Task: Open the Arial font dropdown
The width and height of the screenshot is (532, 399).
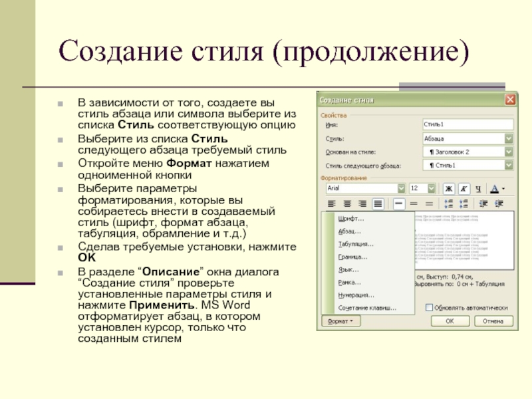Action: pos(402,188)
